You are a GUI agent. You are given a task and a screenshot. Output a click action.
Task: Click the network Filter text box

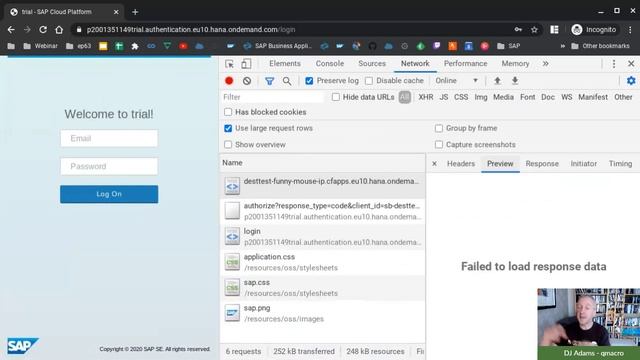[273, 97]
